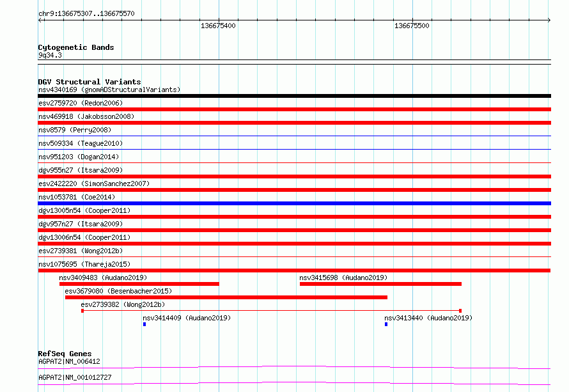Screen dimensions: 569x392
Task: Click esv3679080 (Besenbacher2015) label
Action: (118, 291)
